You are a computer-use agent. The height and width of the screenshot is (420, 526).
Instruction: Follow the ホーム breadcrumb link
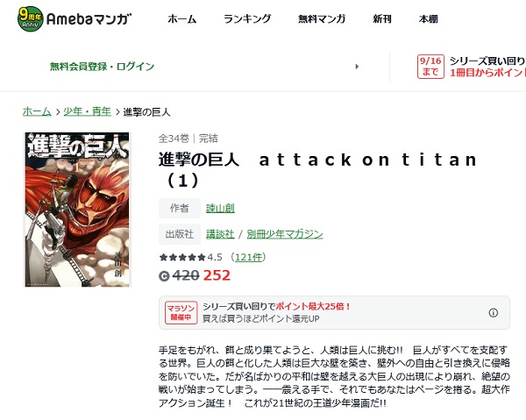(x=37, y=111)
